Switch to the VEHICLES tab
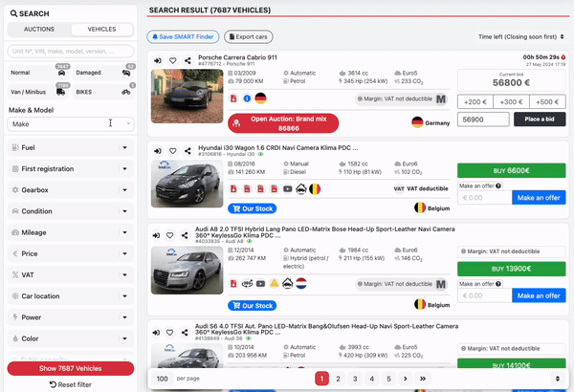Screen dimensions: 574x392 pos(101,30)
